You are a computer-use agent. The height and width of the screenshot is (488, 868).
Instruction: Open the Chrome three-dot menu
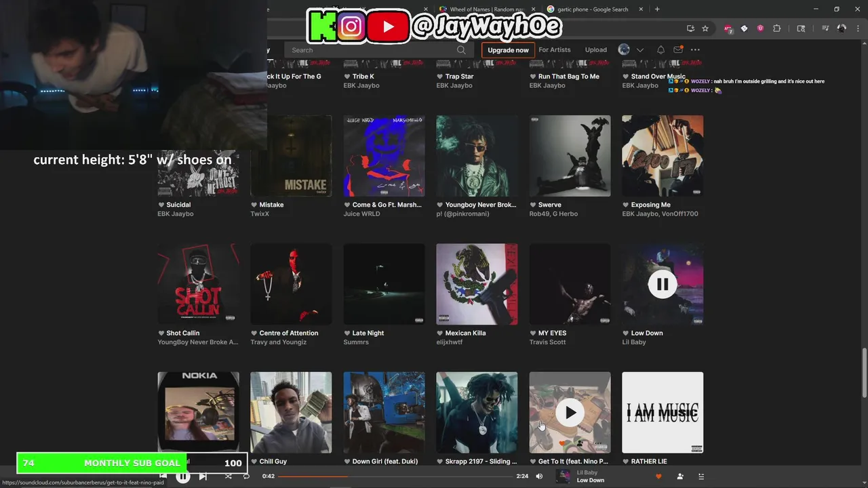click(859, 28)
